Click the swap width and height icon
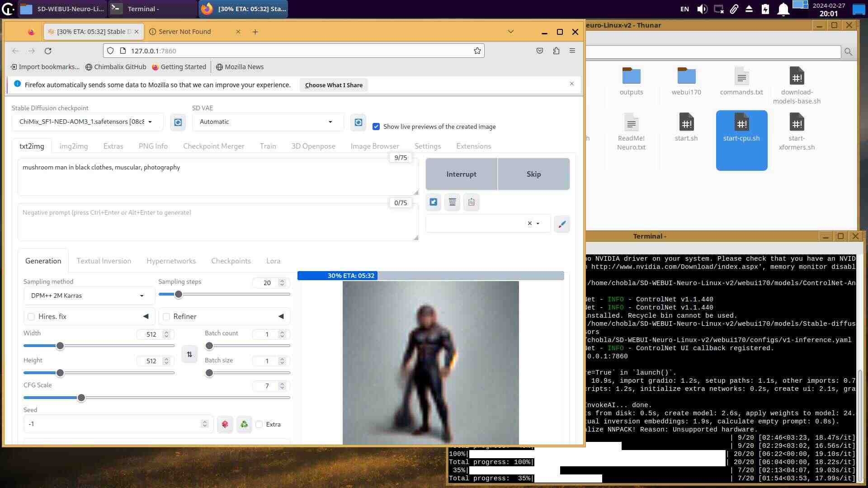The height and width of the screenshot is (488, 868). pyautogui.click(x=189, y=354)
